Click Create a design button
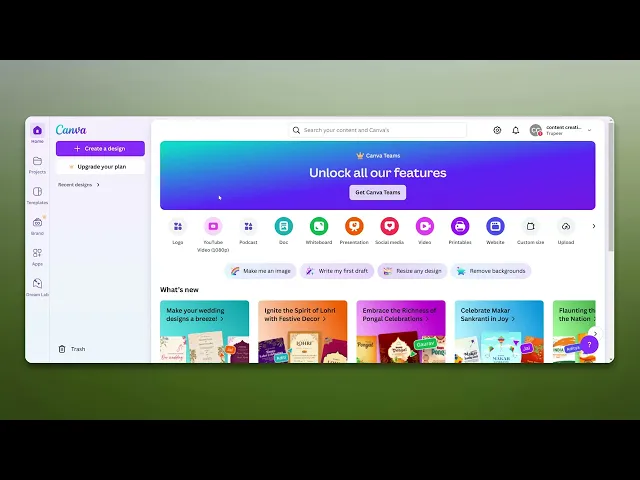Viewport: 640px width, 480px height. 100,149
